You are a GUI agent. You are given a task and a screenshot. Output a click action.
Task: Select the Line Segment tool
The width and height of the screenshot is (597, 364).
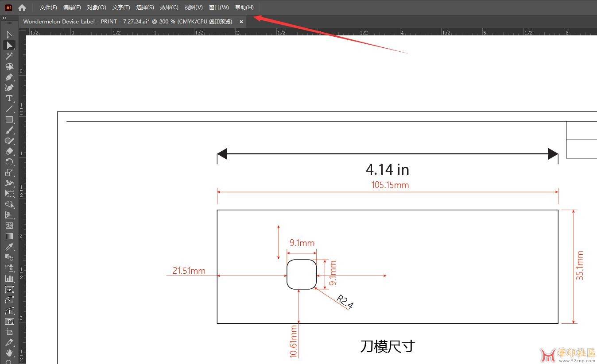[x=9, y=109]
